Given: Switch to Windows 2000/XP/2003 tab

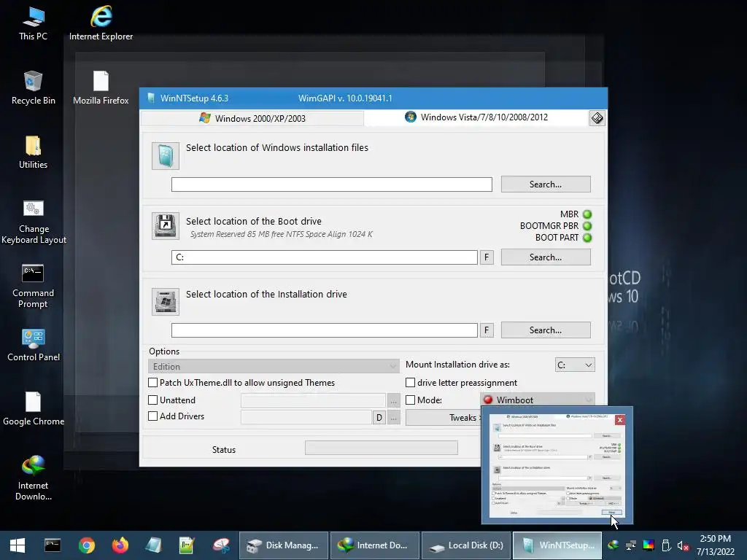Looking at the screenshot, I should [252, 118].
